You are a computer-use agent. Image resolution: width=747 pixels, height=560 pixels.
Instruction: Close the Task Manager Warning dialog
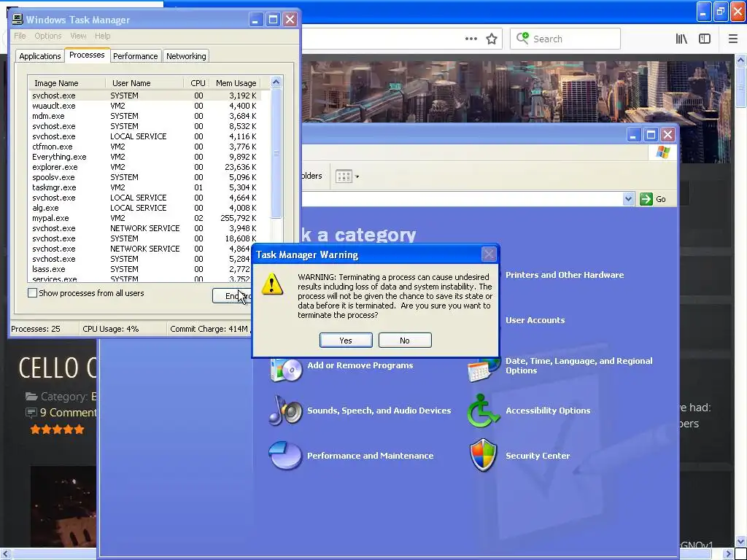coord(488,254)
